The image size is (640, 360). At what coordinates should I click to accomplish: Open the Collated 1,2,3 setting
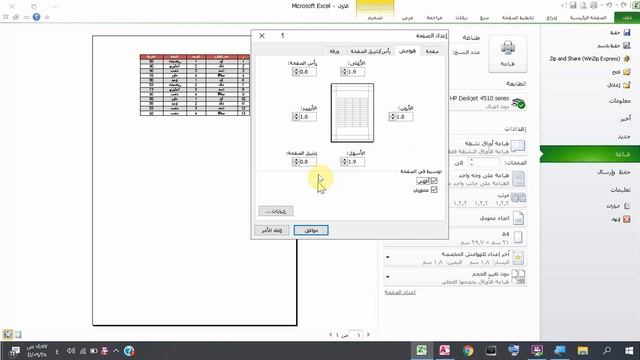point(488,199)
